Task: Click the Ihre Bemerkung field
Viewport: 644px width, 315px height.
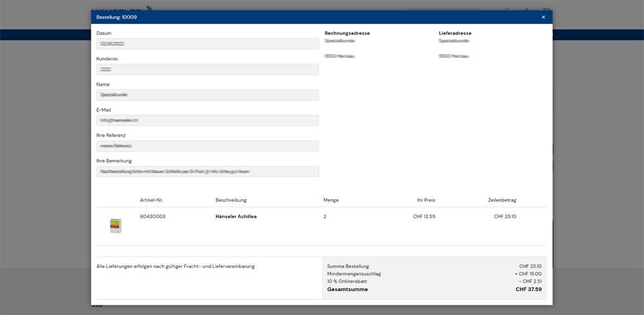Action: point(207,172)
